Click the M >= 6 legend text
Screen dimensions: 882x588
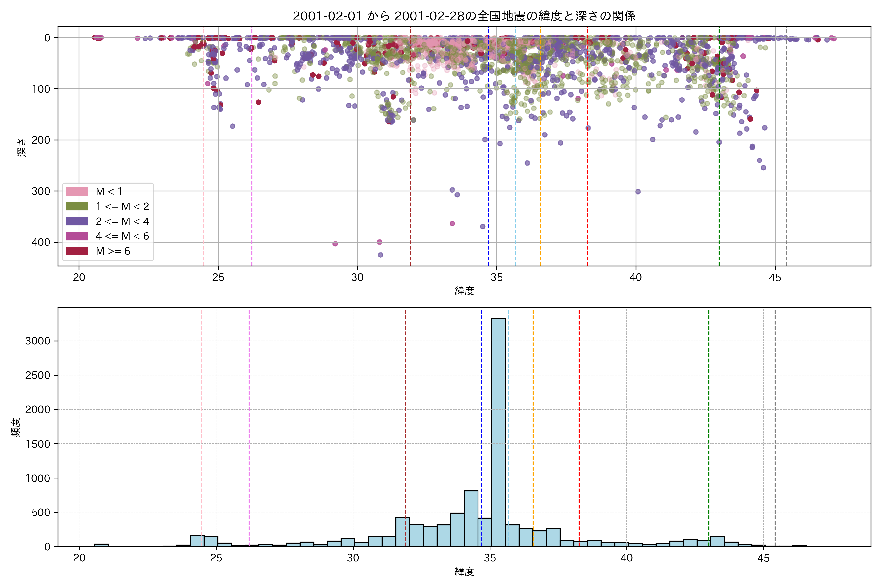click(113, 251)
